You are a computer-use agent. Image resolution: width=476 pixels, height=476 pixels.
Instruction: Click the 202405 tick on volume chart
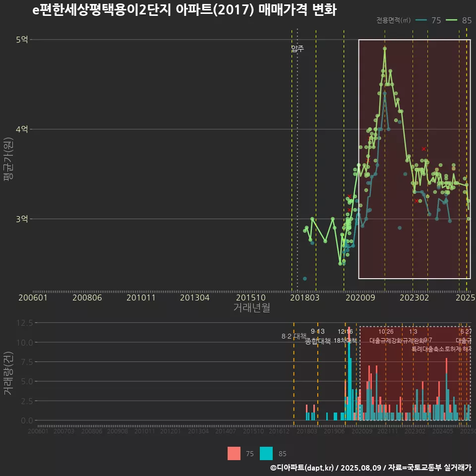[x=443, y=431]
